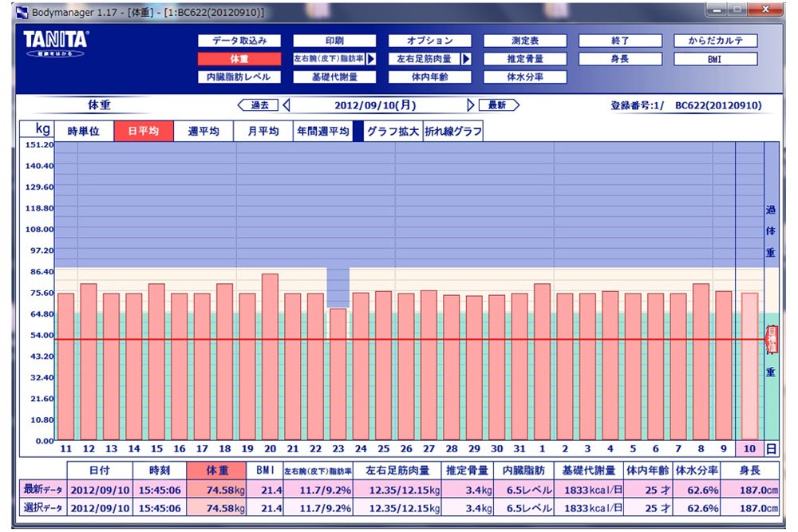Click the 体重 column header in data table
The height and width of the screenshot is (532, 798).
[217, 471]
